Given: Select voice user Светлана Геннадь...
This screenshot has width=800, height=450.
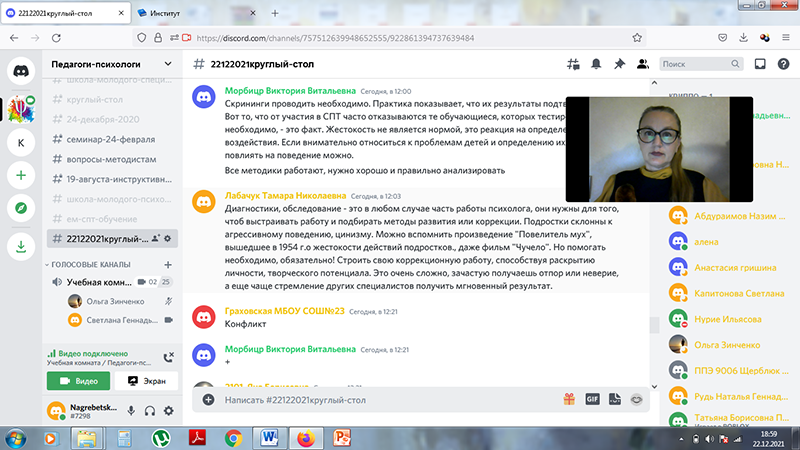Looking at the screenshot, I should click(x=120, y=320).
